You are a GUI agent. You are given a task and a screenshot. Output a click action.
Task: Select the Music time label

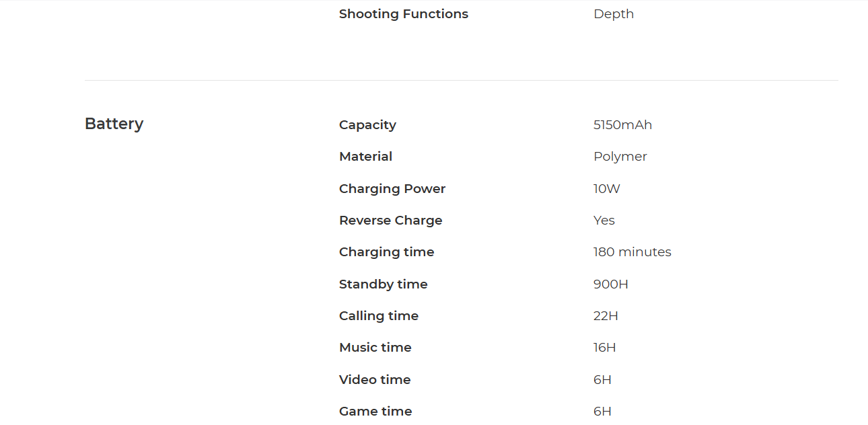click(x=375, y=348)
